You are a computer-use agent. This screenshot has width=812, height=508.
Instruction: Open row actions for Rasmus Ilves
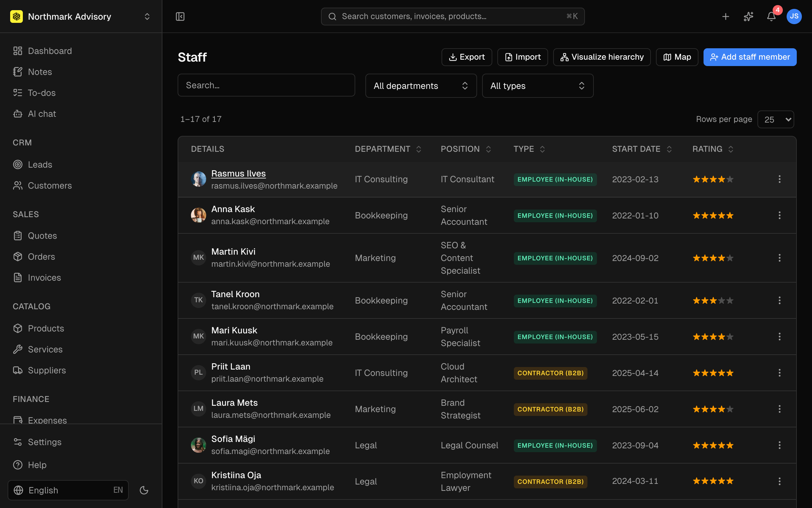(x=779, y=179)
